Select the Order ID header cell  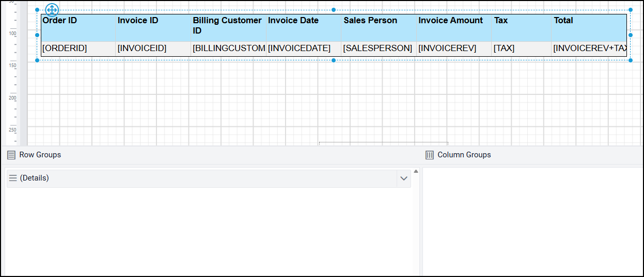tap(78, 28)
